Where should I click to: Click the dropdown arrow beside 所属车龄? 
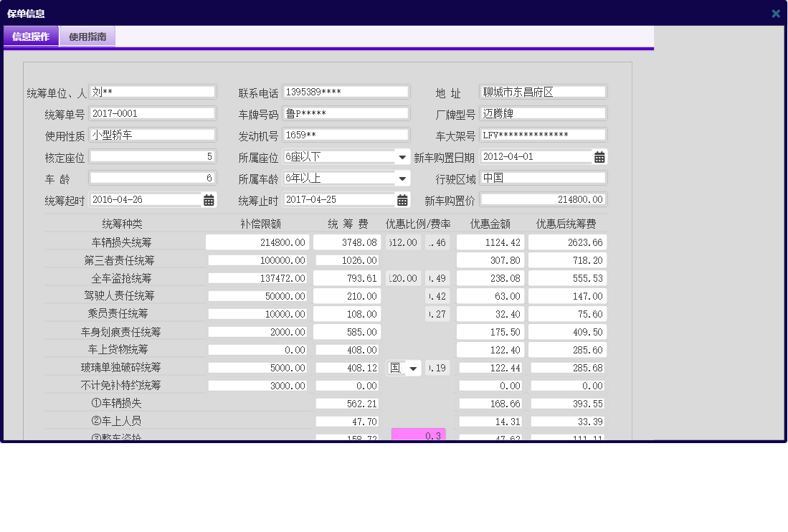click(403, 178)
